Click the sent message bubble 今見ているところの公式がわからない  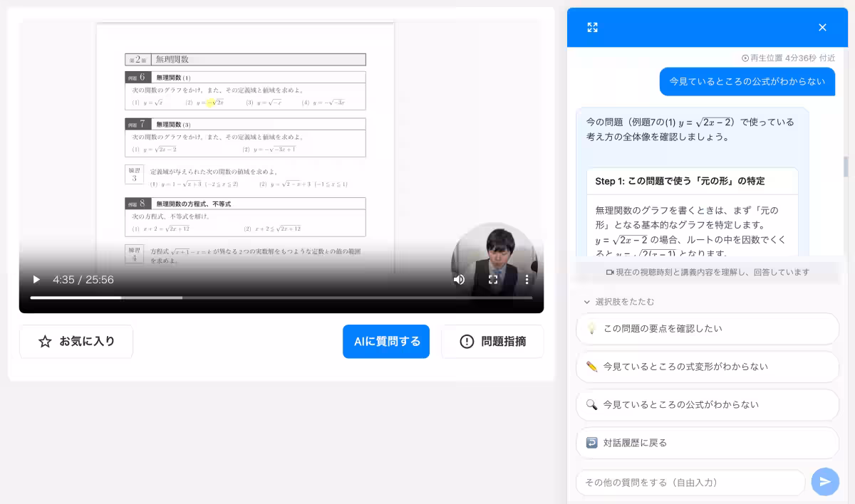tap(747, 81)
